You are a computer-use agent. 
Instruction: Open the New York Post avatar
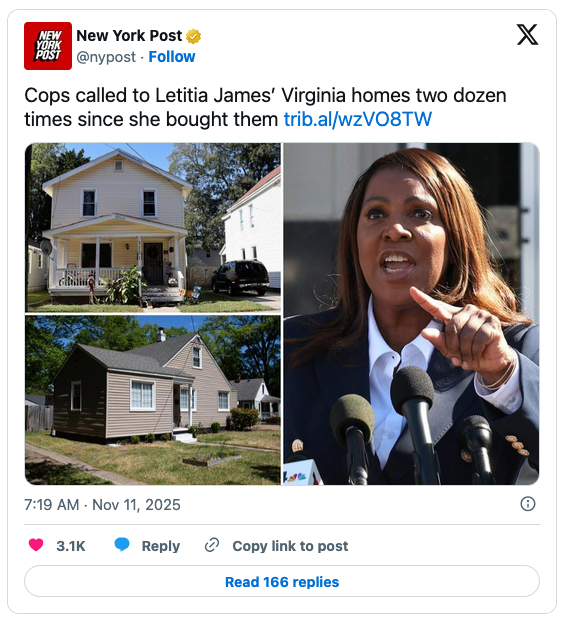48,46
